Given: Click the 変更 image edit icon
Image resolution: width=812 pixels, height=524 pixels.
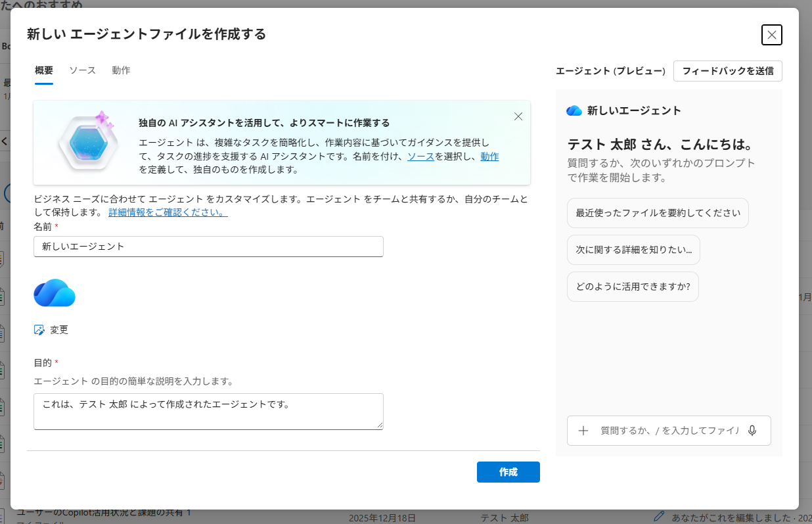Looking at the screenshot, I should coord(39,330).
